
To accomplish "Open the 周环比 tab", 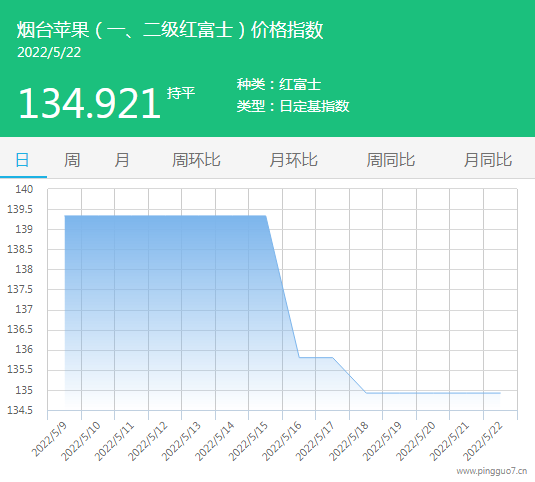I will point(196,160).
